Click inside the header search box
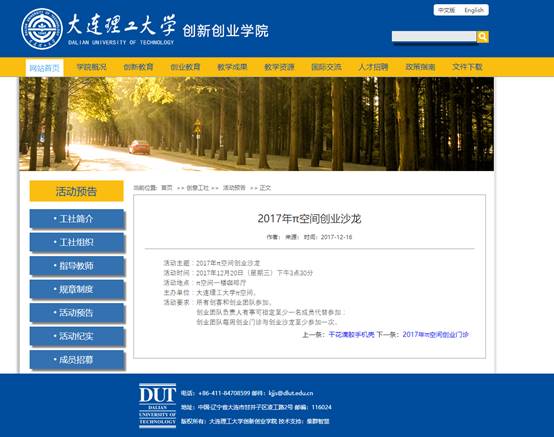The image size is (554, 437). [x=434, y=36]
